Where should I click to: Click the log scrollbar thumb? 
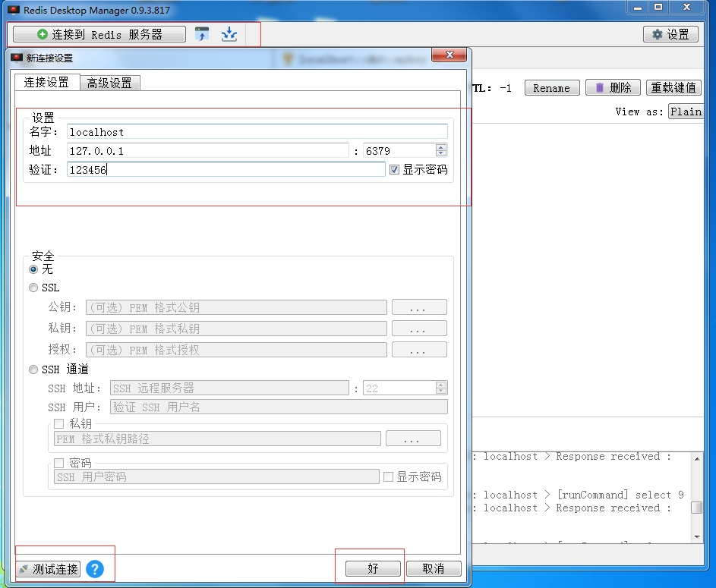(x=697, y=508)
